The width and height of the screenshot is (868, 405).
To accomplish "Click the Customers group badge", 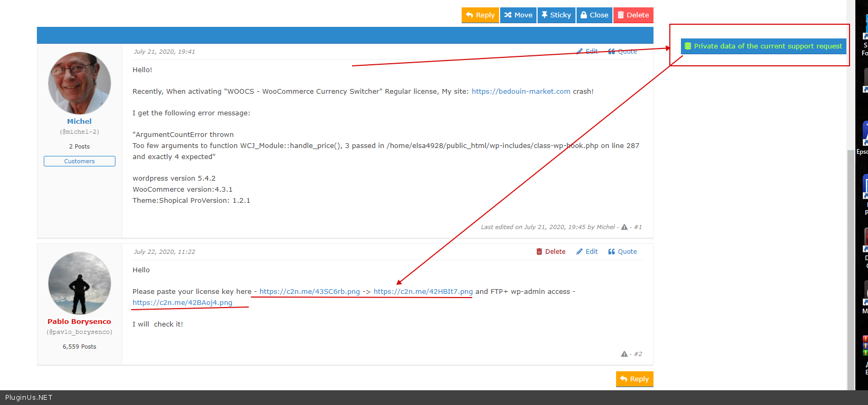I will point(80,161).
